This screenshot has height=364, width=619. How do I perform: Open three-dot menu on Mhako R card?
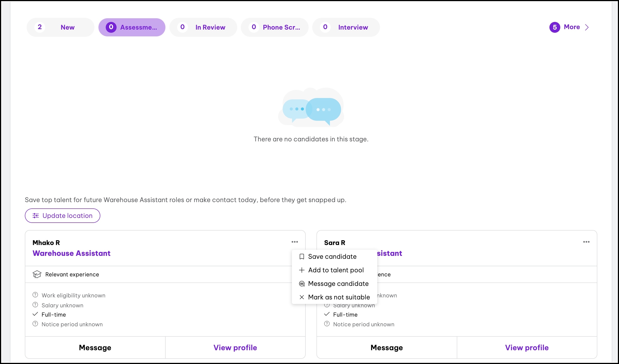coord(295,242)
